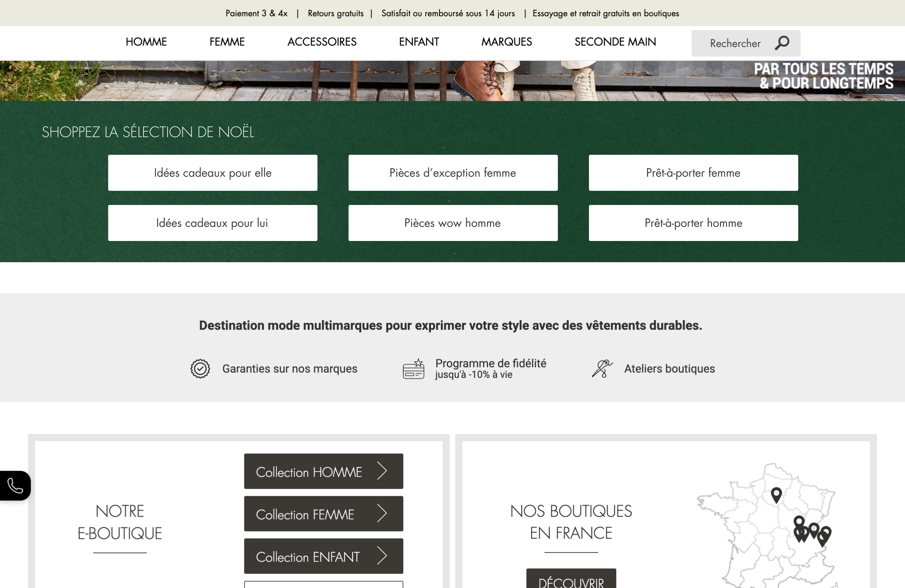Go to SECONDE MAIN section
This screenshot has width=905, height=588.
(x=615, y=42)
